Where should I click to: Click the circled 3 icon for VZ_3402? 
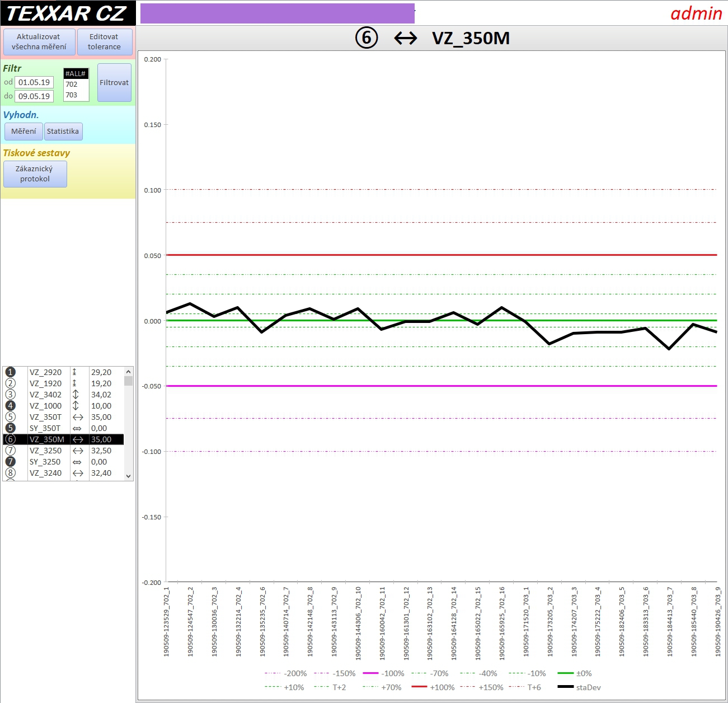(10, 395)
